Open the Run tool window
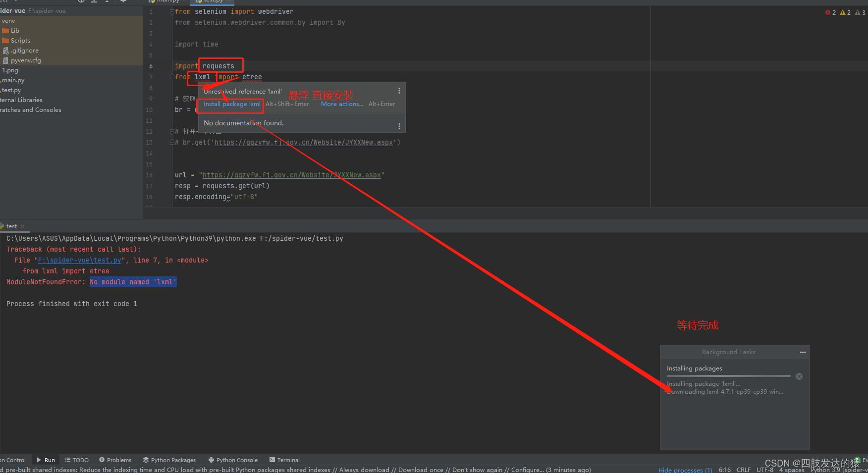Screen dimensions: 868x473 tap(46, 460)
